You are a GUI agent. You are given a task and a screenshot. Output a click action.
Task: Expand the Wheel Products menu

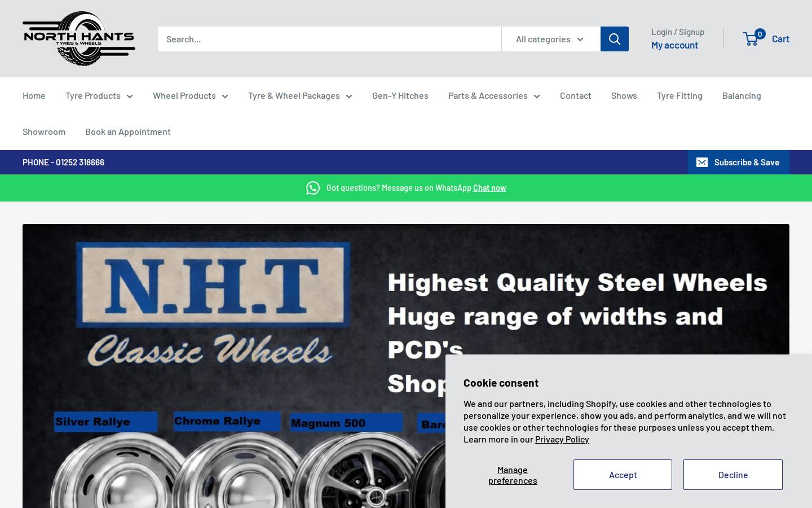point(191,95)
